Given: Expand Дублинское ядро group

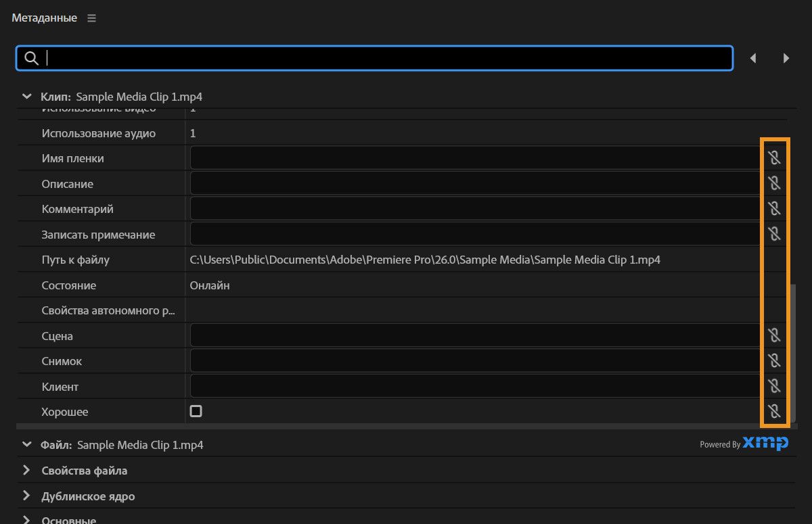Looking at the screenshot, I should (x=26, y=496).
